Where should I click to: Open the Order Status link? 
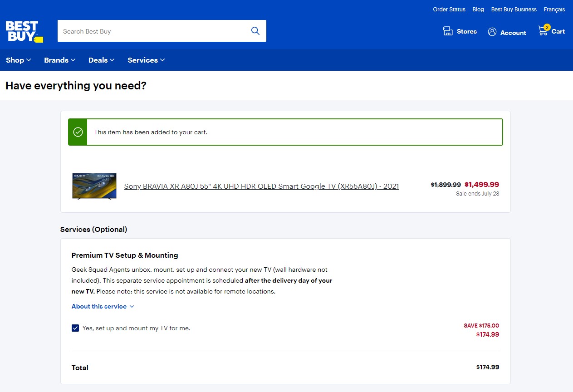coord(449,10)
